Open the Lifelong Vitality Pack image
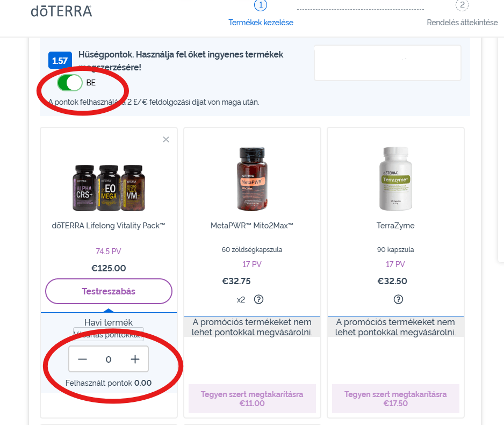Image resolution: width=504 pixels, height=425 pixels. click(109, 187)
